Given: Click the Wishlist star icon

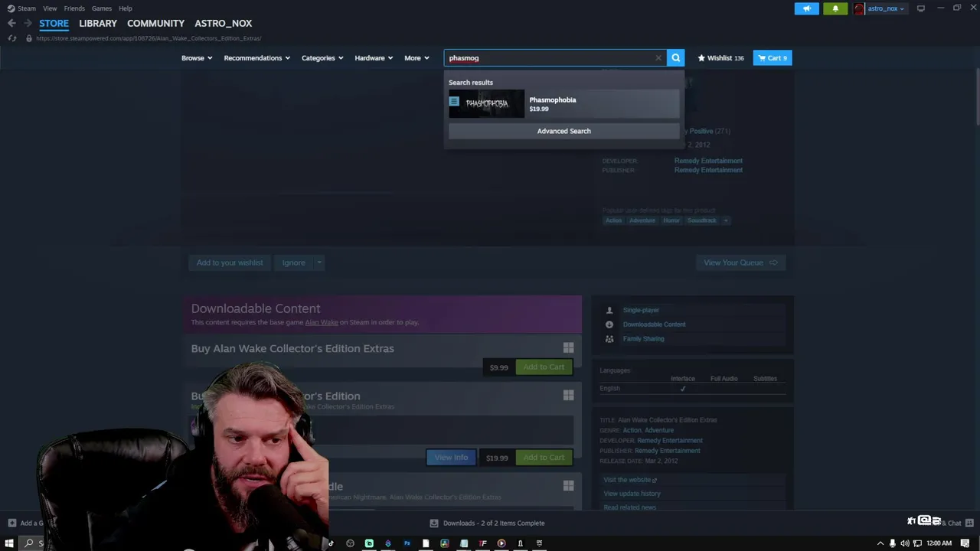Looking at the screenshot, I should click(701, 58).
